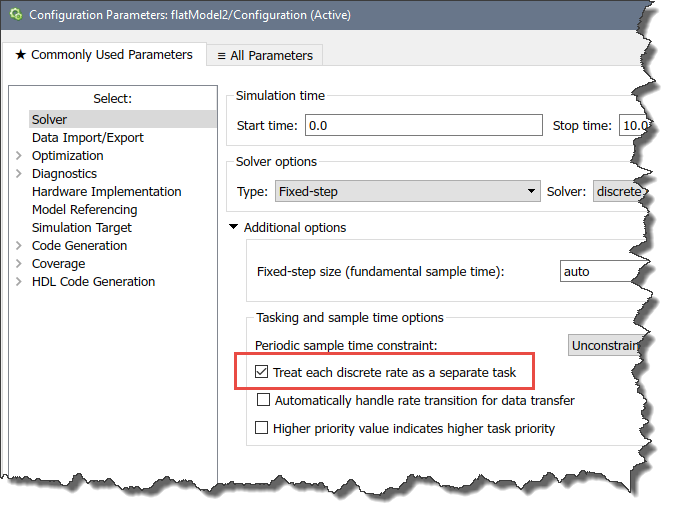Screen dimensions: 677x517
Task: Open Hardware Implementation settings
Action: [x=106, y=192]
